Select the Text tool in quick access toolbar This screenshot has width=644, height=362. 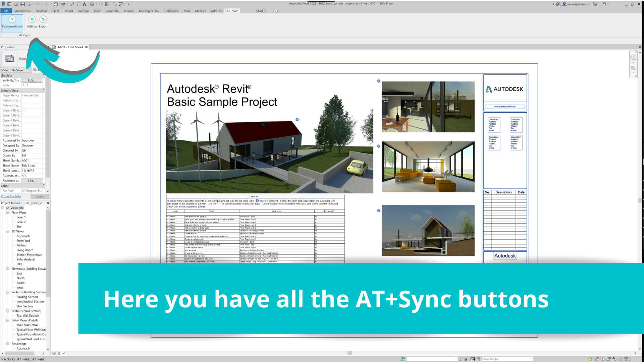tap(85, 4)
